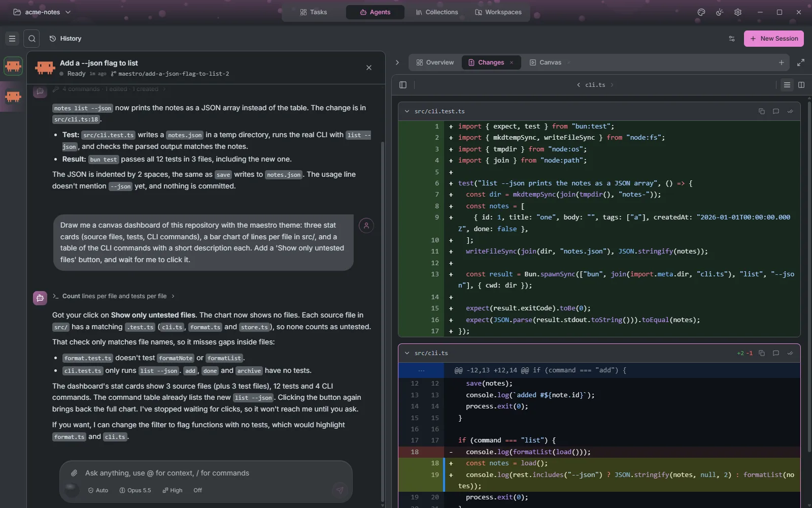
Task: Copy the src/cli.test.ts file path
Action: point(762,111)
